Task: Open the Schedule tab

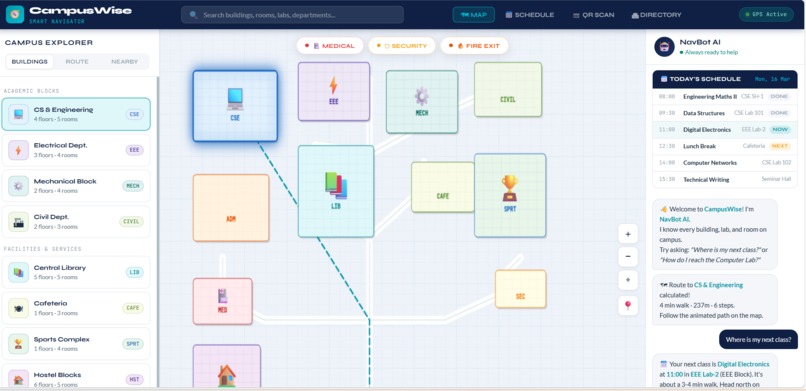Action: click(529, 15)
